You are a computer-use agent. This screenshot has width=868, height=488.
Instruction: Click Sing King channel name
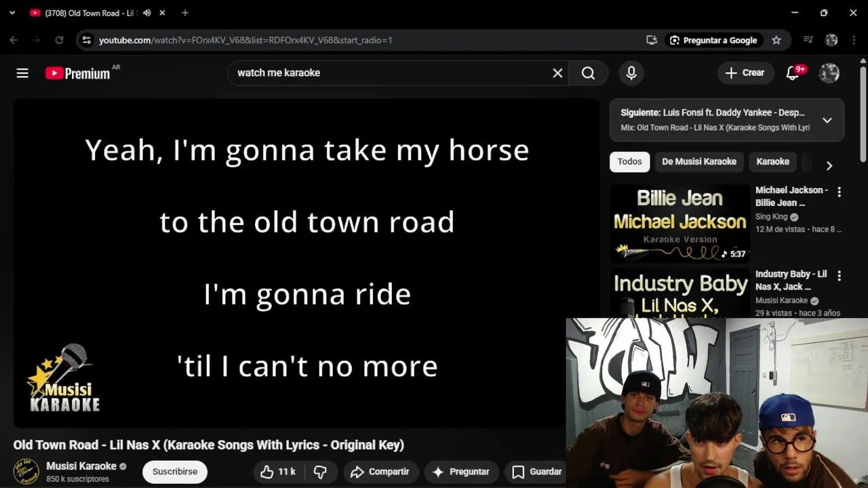[x=772, y=217]
